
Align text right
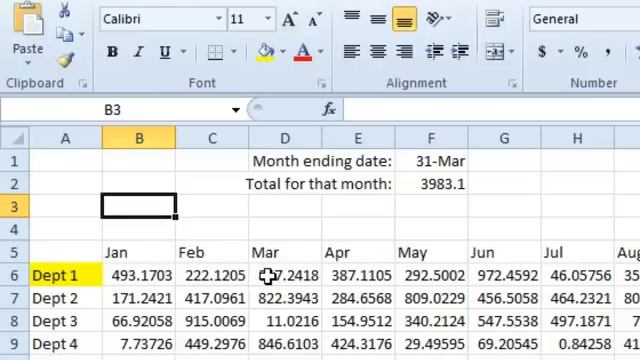click(x=404, y=52)
